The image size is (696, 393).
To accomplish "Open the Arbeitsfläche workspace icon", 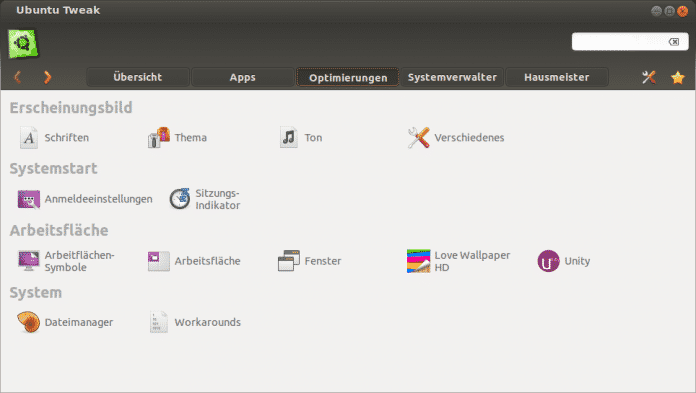I will tap(158, 261).
